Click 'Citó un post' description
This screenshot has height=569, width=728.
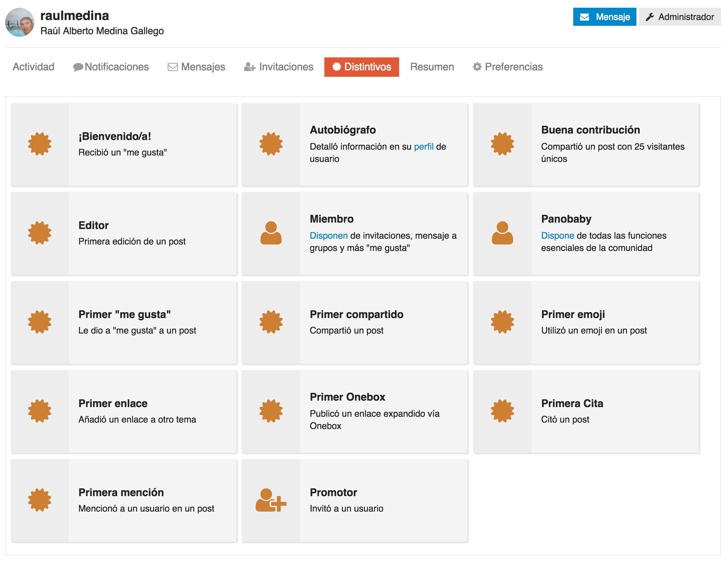tap(565, 419)
